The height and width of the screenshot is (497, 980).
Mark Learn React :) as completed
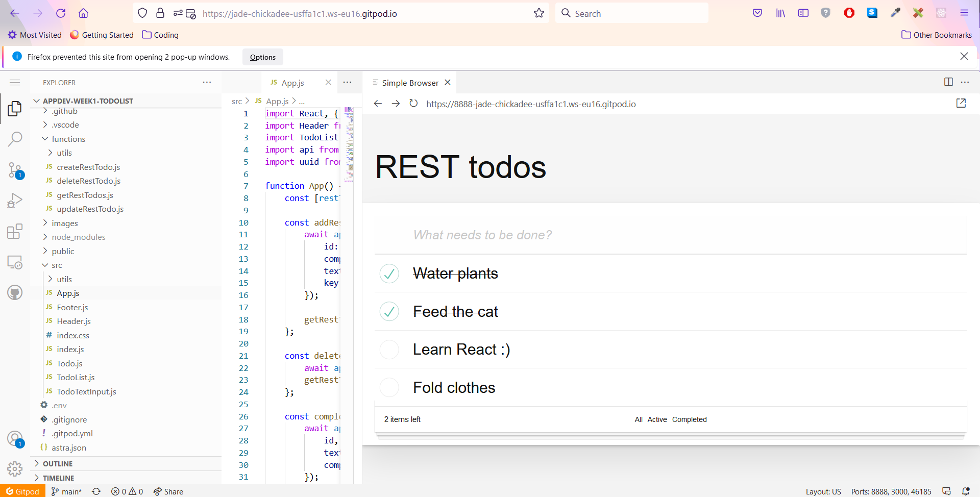[x=389, y=350]
